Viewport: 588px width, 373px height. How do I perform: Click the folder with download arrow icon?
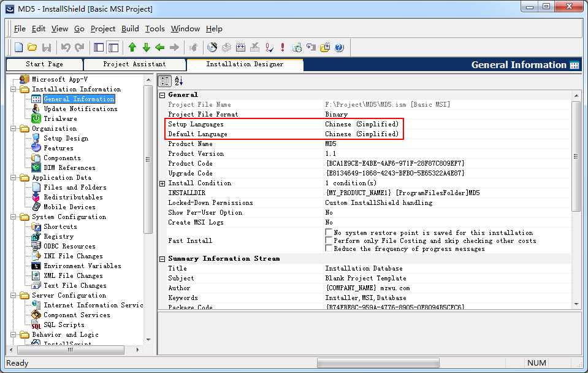pos(325,47)
